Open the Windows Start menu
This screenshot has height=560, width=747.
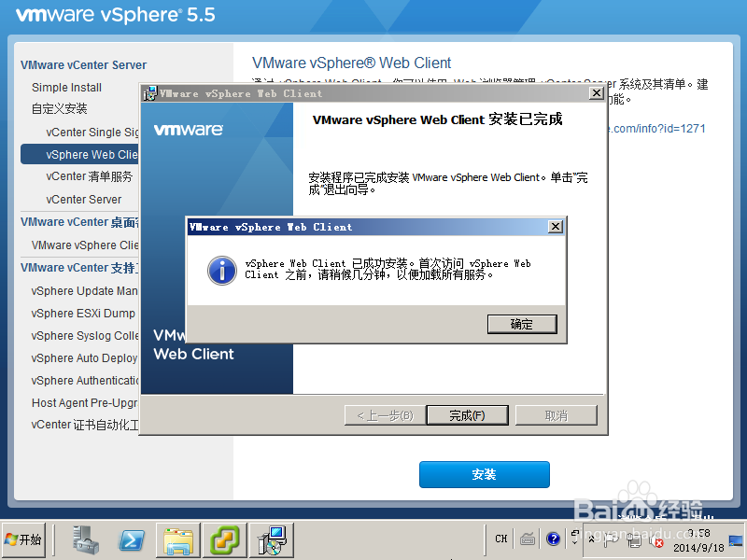25,539
